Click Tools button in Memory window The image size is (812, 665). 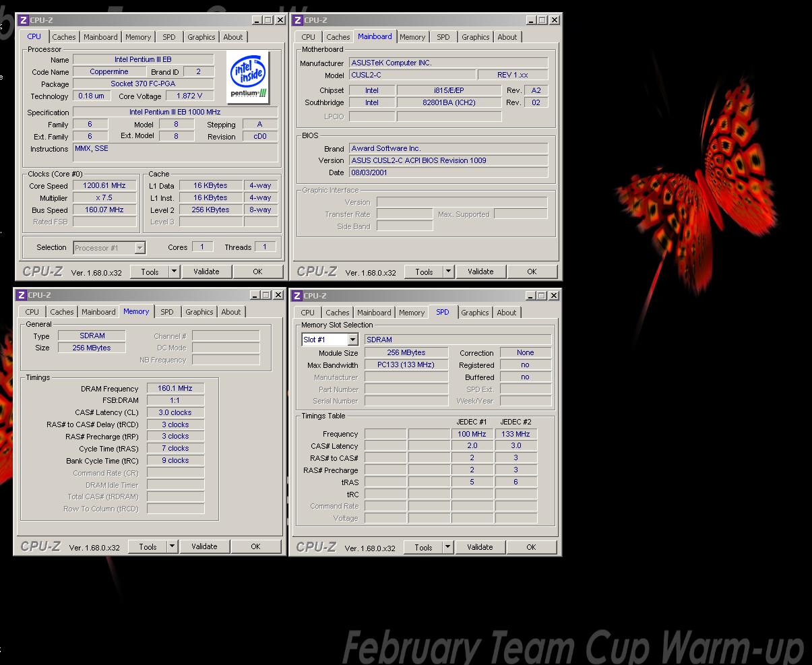click(148, 546)
